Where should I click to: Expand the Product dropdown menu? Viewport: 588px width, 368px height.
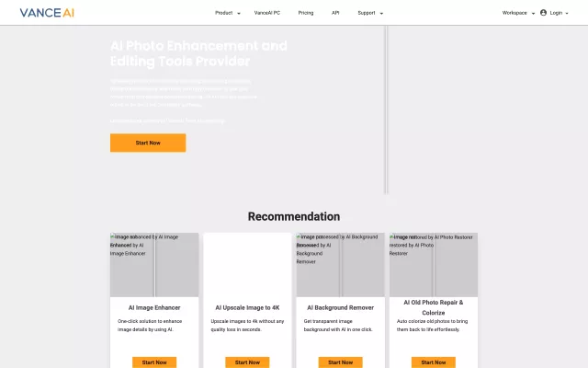point(227,13)
